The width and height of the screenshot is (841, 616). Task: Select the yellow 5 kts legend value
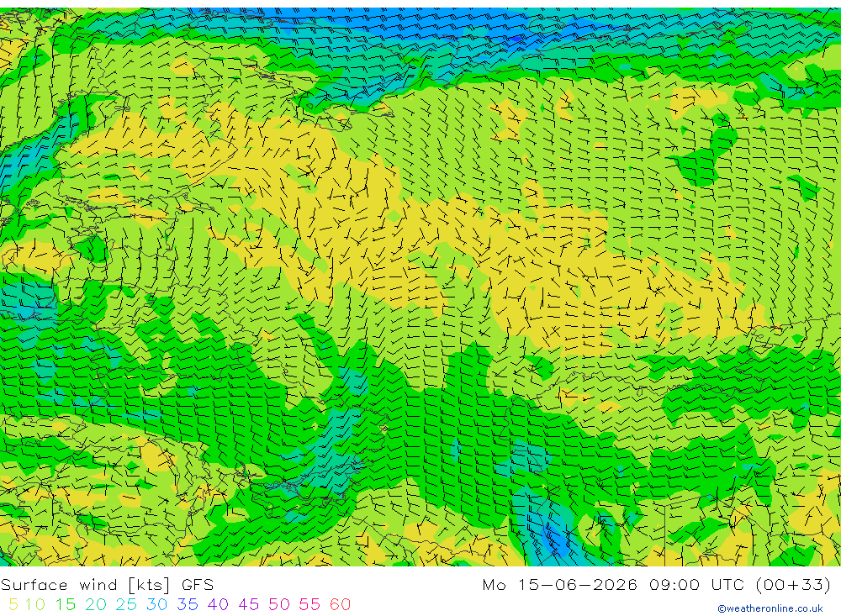(13, 604)
